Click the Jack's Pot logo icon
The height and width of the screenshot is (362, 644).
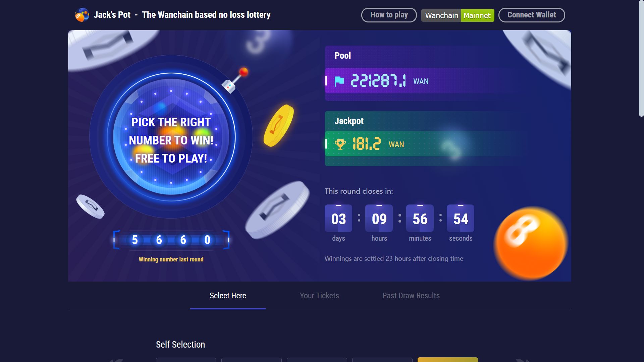pos(82,15)
